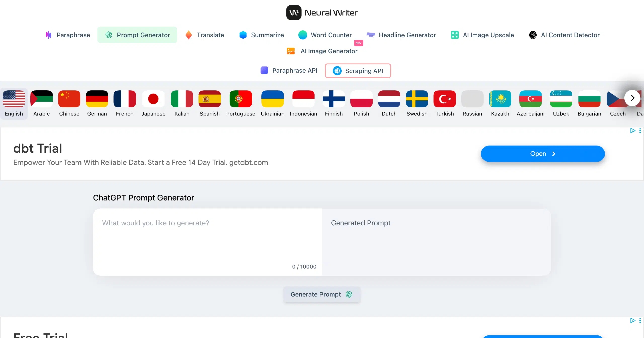Viewport: 644px width, 338px height.
Task: Open the Scraping API link
Action: [x=358, y=71]
